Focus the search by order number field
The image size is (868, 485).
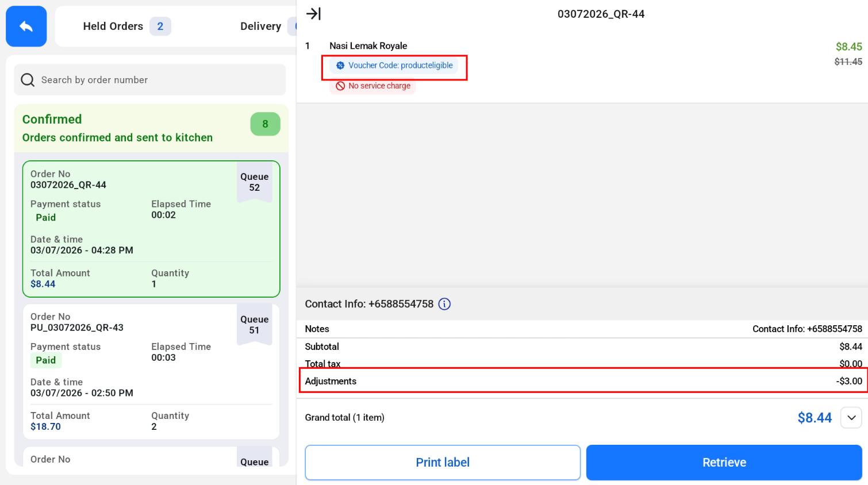(x=150, y=80)
